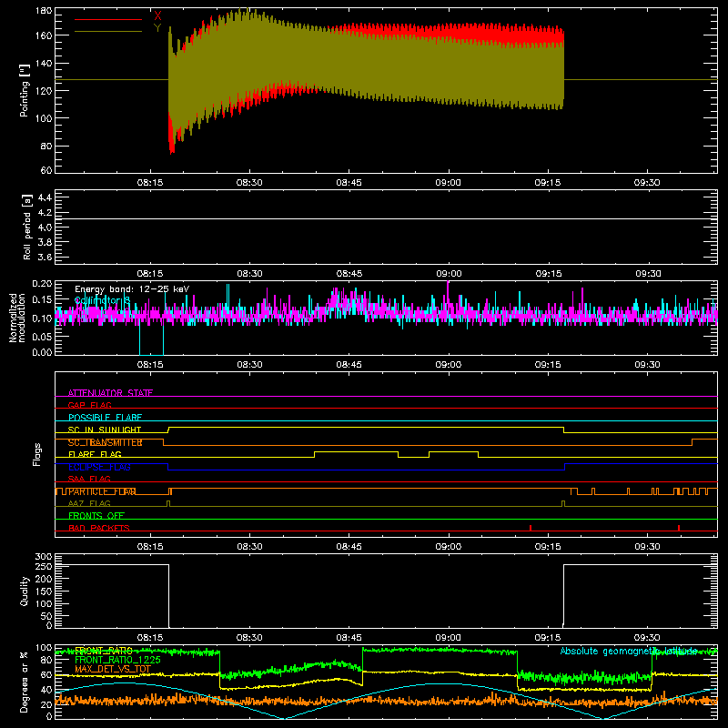Click 09:30 tick label under Pointing plot
The image size is (728, 728).
[x=647, y=183]
